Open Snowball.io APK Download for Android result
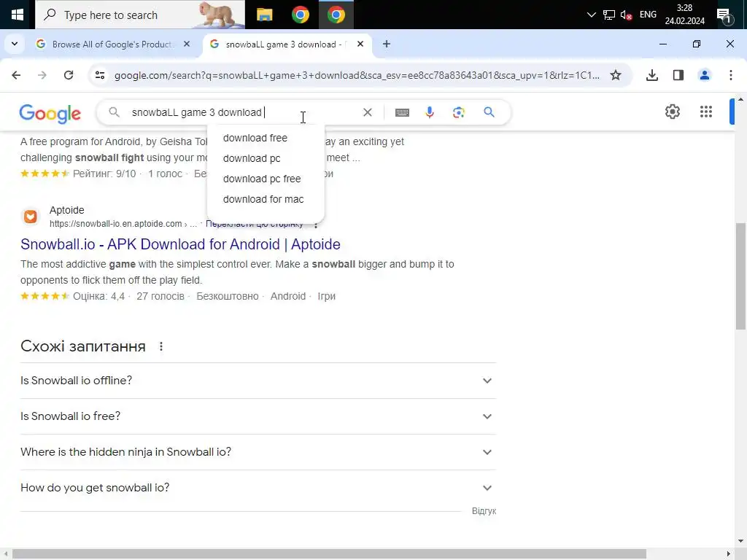The image size is (747, 560). (180, 244)
